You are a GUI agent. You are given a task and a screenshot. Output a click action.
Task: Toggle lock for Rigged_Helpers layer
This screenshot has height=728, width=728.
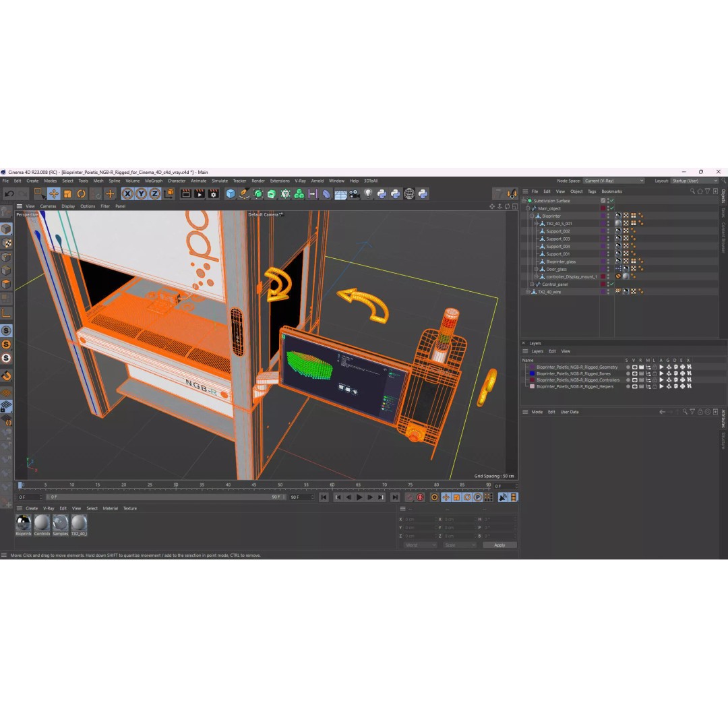click(x=655, y=387)
